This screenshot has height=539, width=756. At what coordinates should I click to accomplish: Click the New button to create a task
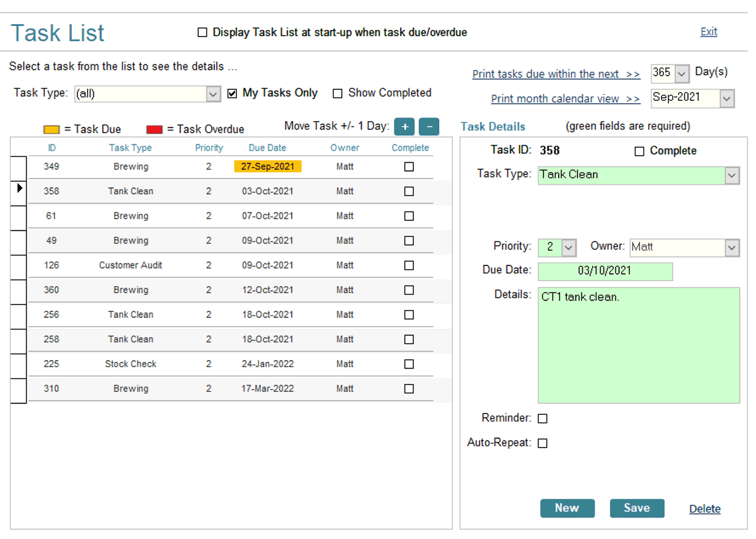click(x=567, y=508)
